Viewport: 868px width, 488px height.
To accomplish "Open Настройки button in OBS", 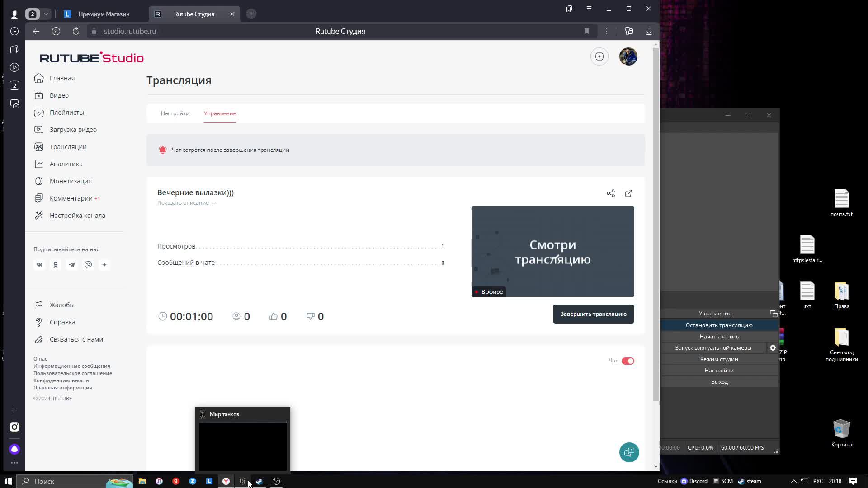I will 719,370.
